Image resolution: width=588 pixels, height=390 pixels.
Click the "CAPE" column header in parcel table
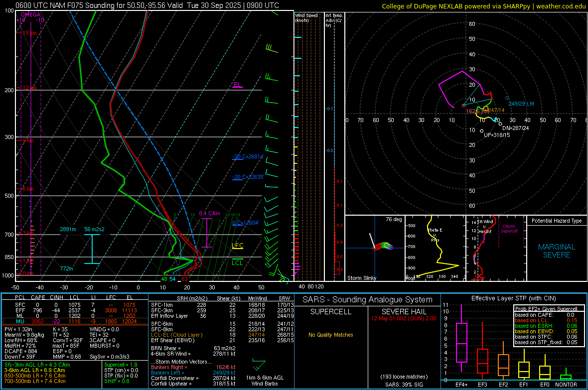click(x=38, y=297)
